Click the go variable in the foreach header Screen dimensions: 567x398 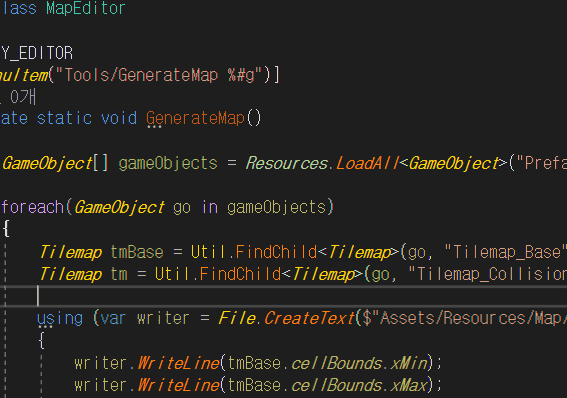click(182, 208)
